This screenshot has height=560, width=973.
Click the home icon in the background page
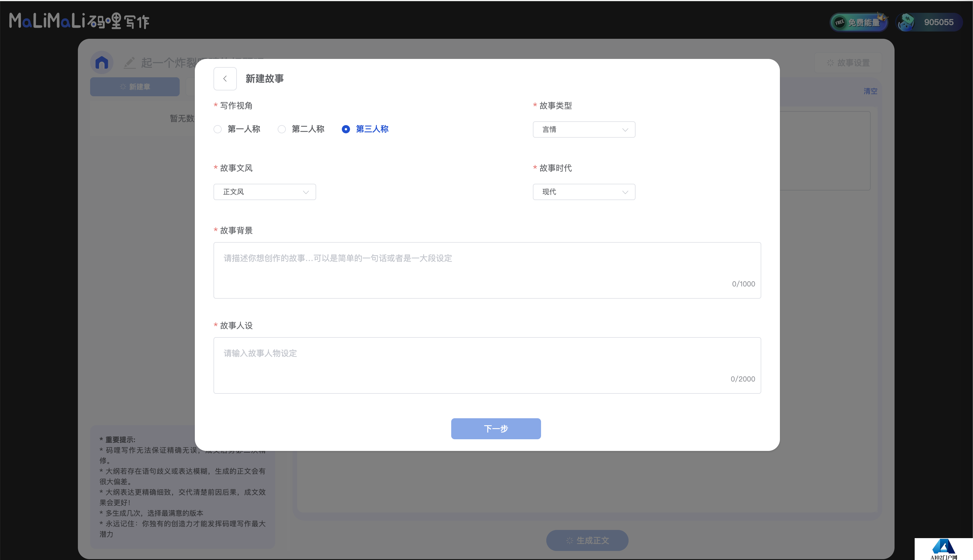pyautogui.click(x=102, y=63)
